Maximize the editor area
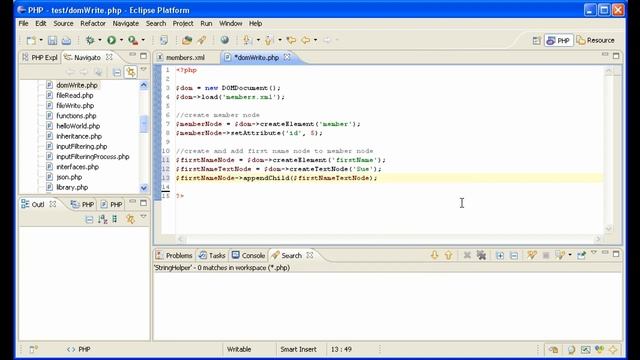Image resolution: width=640 pixels, height=360 pixels. (616, 55)
